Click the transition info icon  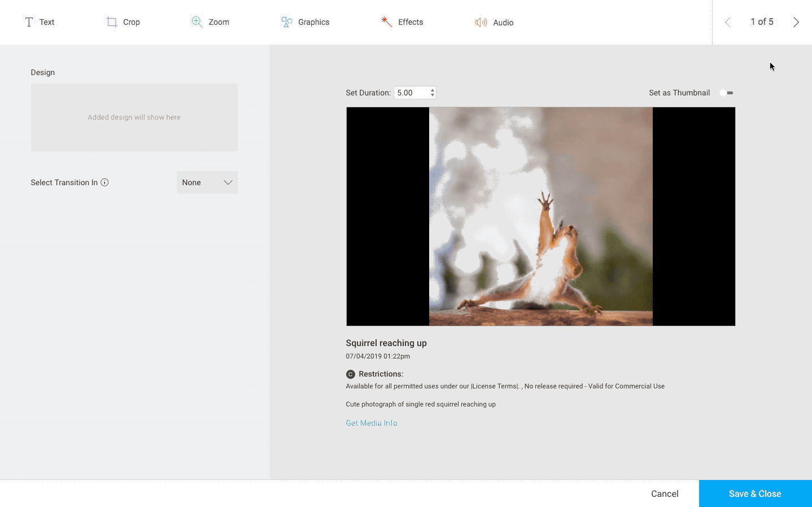(x=104, y=182)
